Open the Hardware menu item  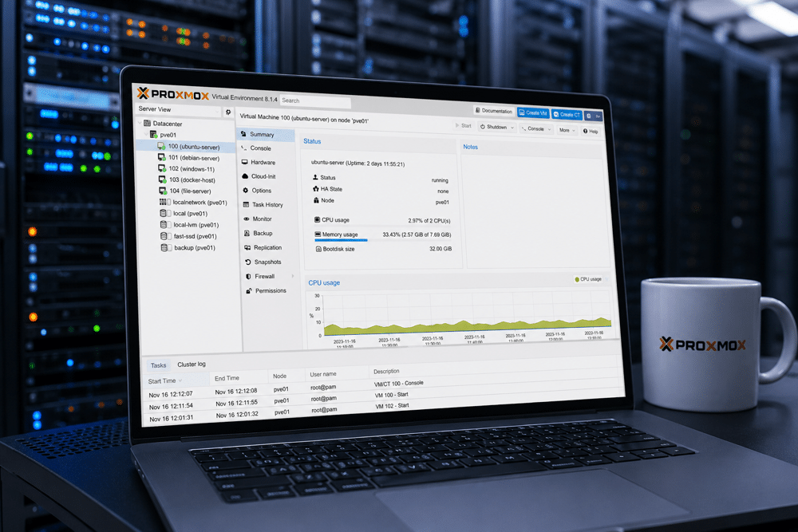(x=267, y=162)
